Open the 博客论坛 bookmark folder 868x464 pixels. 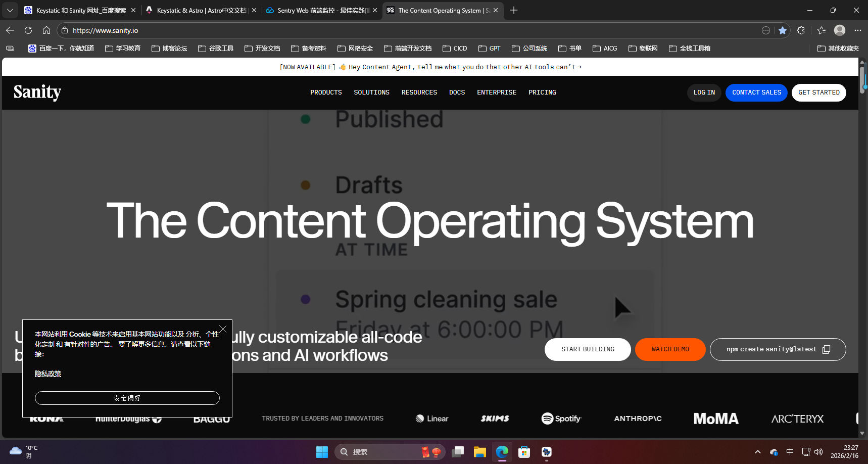pos(169,49)
